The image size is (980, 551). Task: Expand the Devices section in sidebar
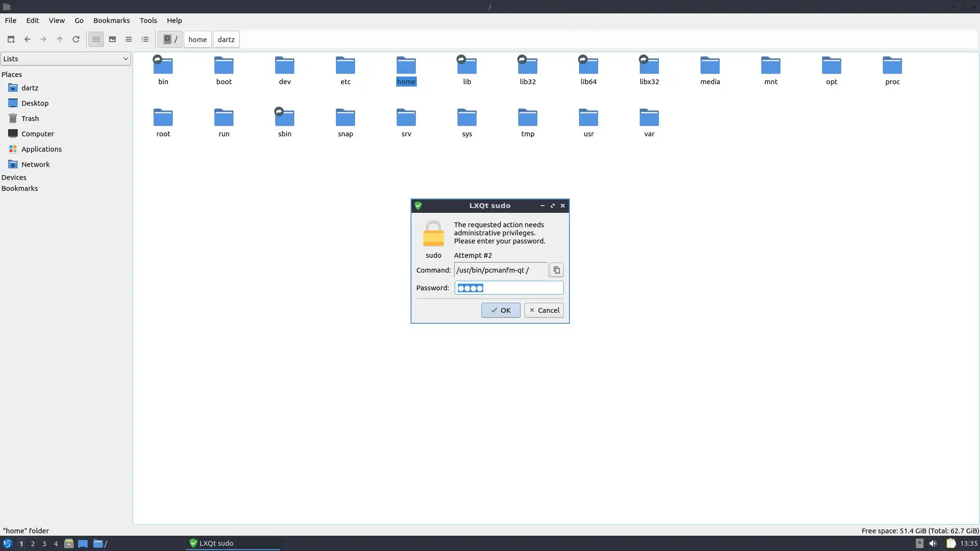(14, 177)
